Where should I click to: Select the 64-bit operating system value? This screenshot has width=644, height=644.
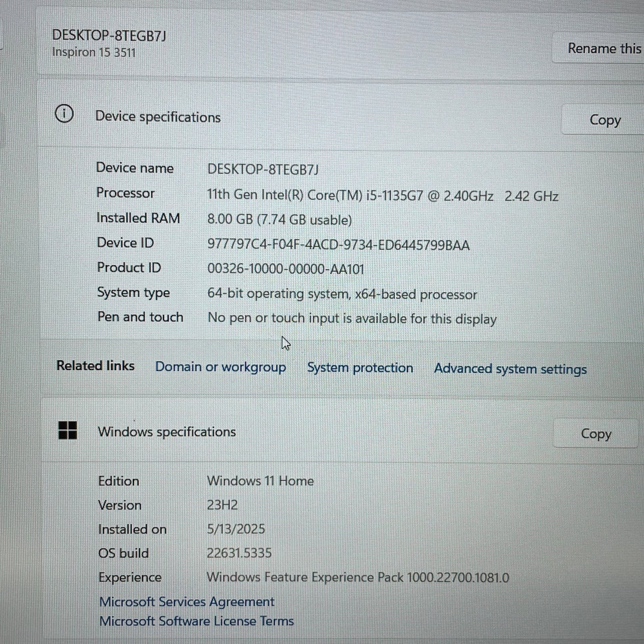click(342, 294)
